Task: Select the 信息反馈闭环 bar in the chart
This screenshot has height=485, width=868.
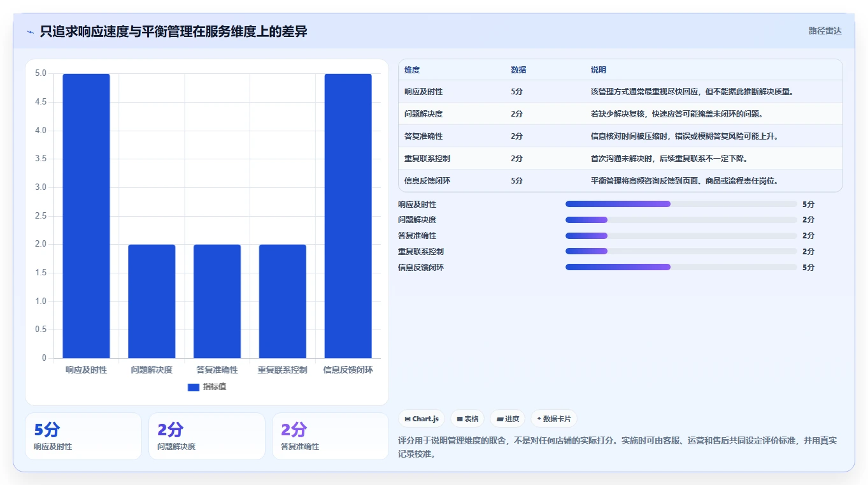Action: click(348, 216)
